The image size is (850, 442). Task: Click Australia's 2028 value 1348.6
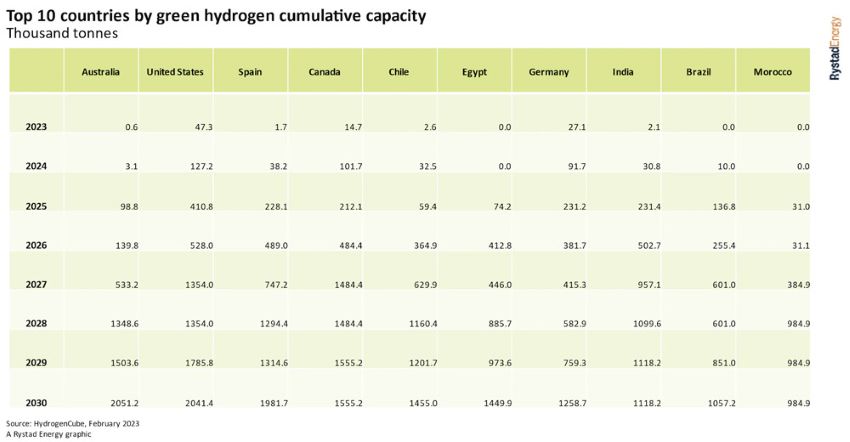[124, 323]
